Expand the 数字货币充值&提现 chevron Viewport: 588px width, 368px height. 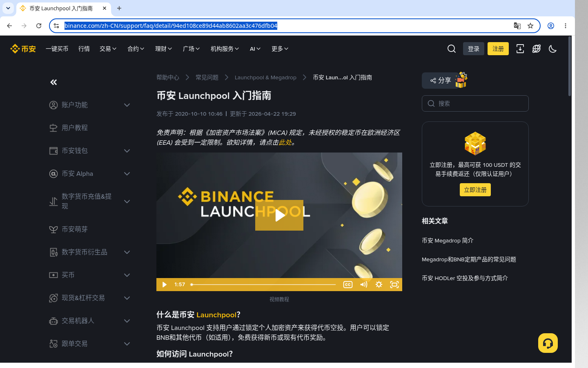(127, 202)
